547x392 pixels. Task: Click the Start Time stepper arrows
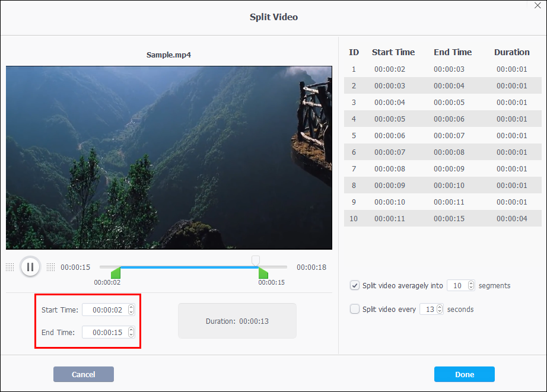[131, 310]
